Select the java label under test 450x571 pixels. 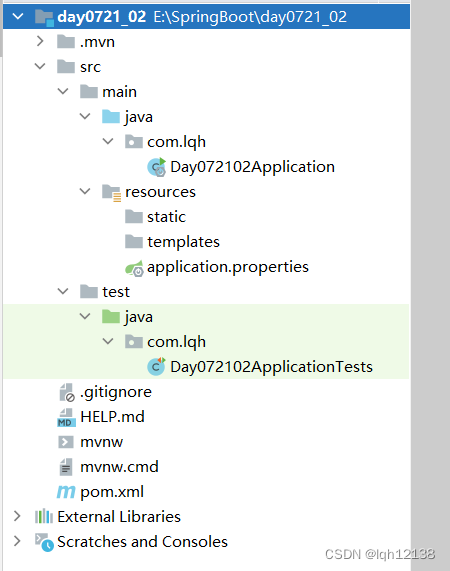tap(138, 317)
